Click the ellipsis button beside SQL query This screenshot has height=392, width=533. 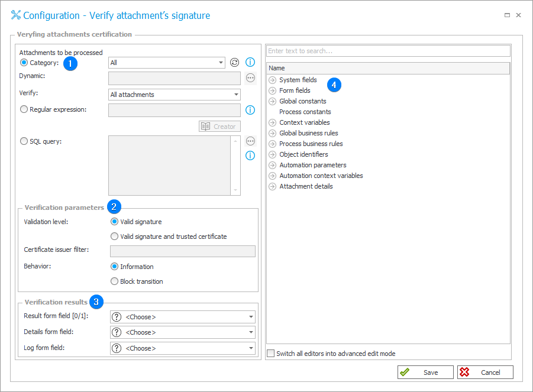pos(250,141)
